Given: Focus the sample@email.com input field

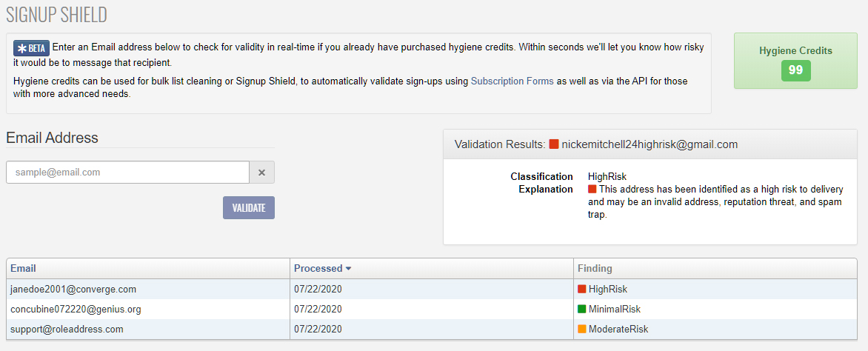Looking at the screenshot, I should tap(128, 173).
